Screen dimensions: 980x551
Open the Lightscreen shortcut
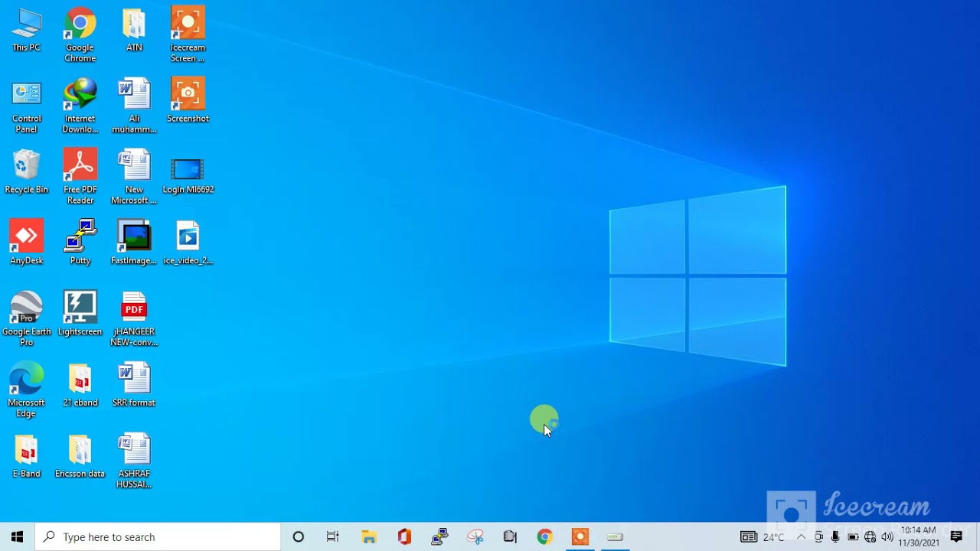pos(80,315)
